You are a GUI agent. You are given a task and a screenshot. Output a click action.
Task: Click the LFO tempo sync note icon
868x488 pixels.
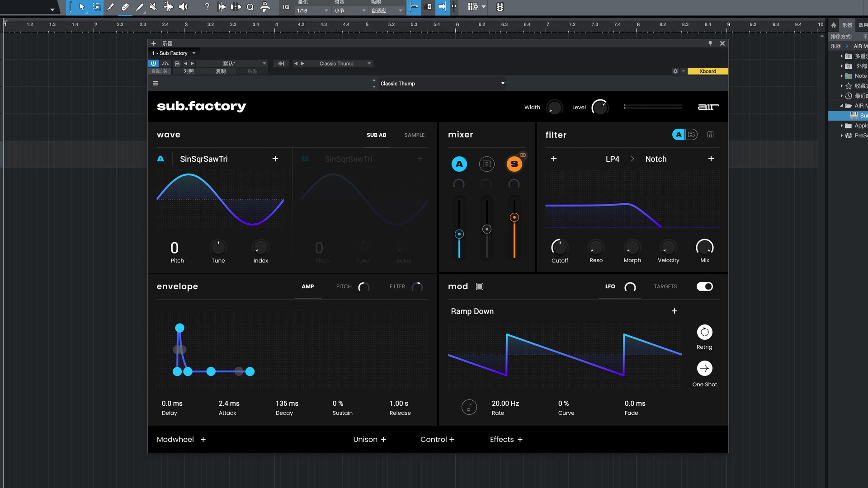(x=469, y=407)
